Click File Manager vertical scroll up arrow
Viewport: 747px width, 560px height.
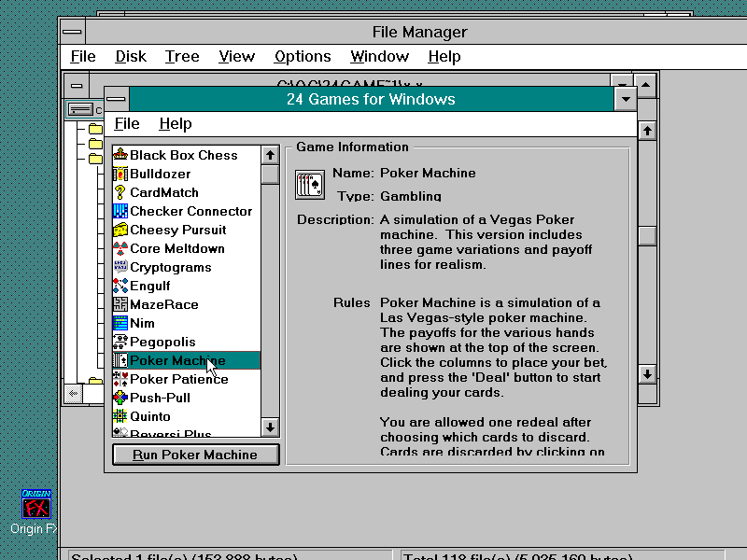click(647, 130)
